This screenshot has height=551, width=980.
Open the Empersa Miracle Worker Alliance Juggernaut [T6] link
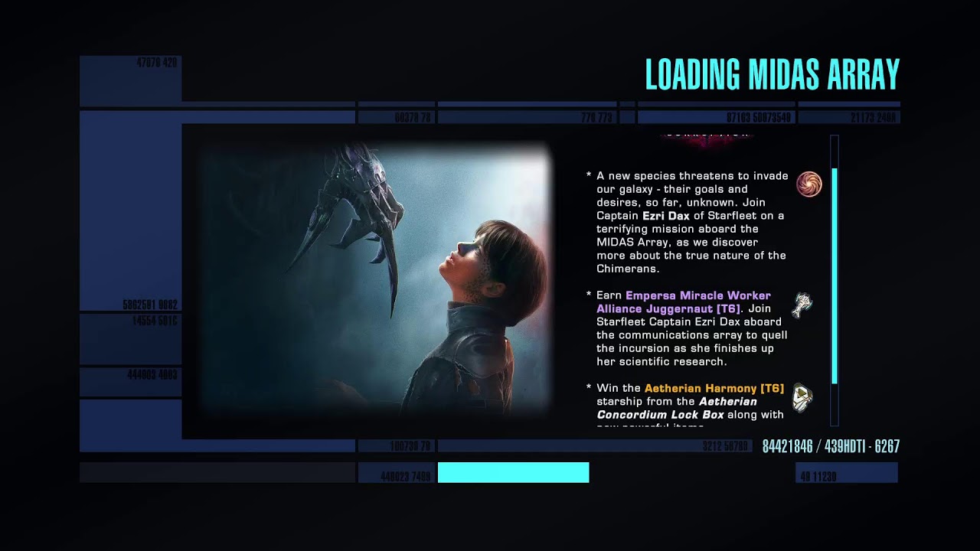coord(684,302)
